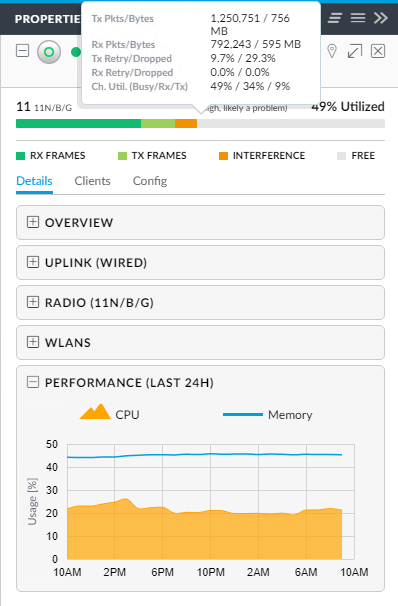Viewport: 398px width, 606px height.
Task: Toggle CPU series in chart legend
Action: click(109, 412)
